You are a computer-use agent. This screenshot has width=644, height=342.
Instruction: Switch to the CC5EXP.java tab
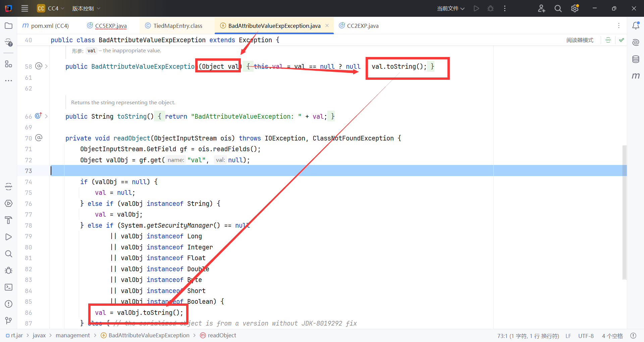[111, 26]
